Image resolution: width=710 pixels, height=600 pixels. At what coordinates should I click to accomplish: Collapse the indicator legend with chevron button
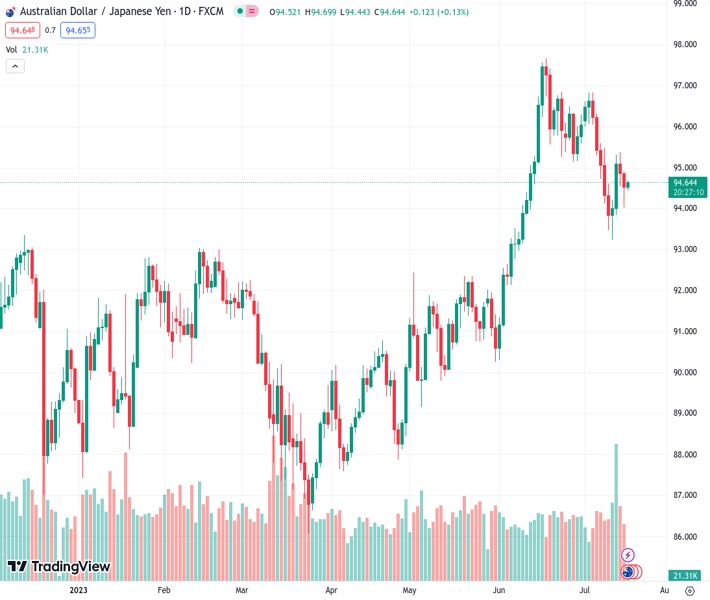click(x=15, y=66)
